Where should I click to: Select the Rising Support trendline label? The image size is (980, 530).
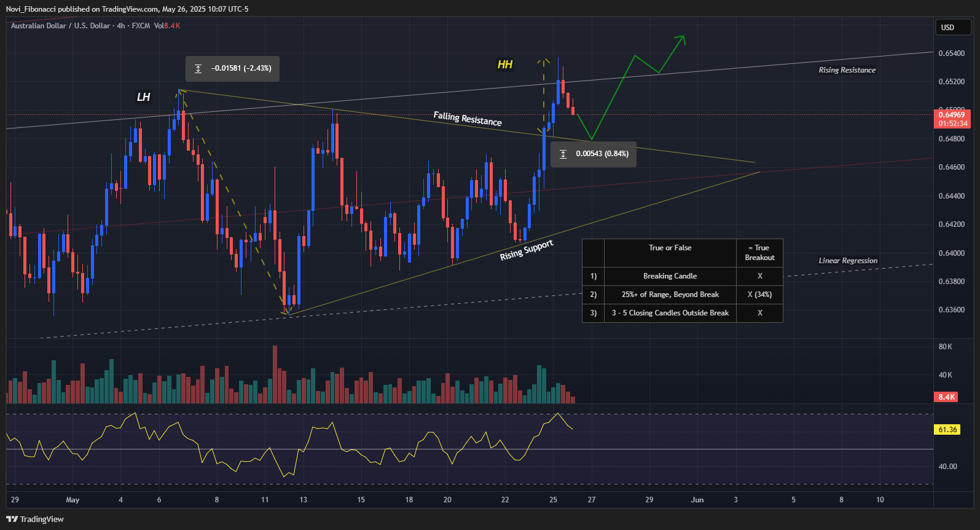[x=527, y=250]
